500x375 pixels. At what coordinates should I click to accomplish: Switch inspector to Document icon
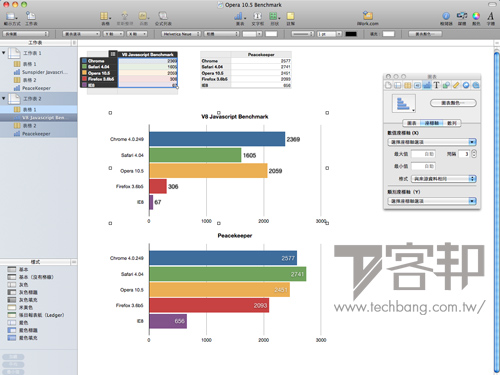pyautogui.click(x=388, y=85)
